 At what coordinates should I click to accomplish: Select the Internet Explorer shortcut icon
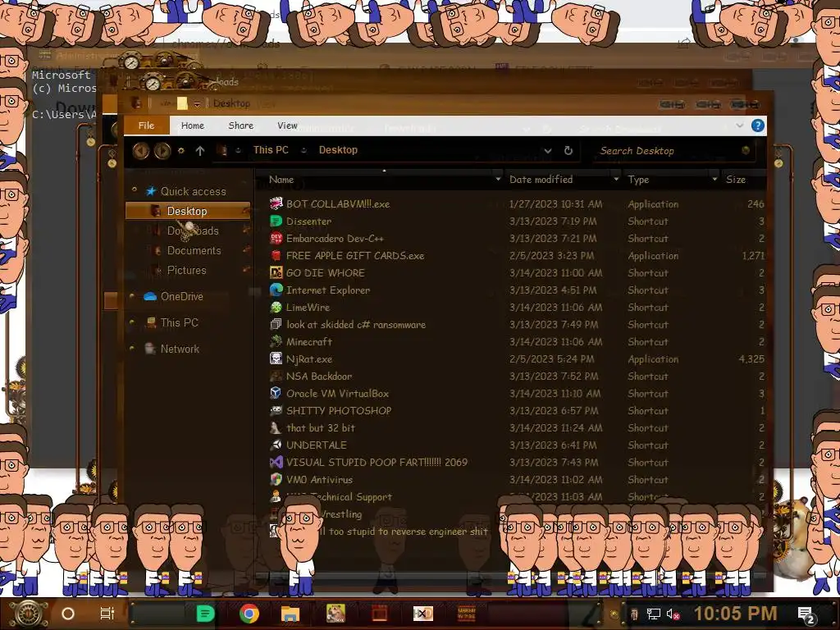point(276,290)
